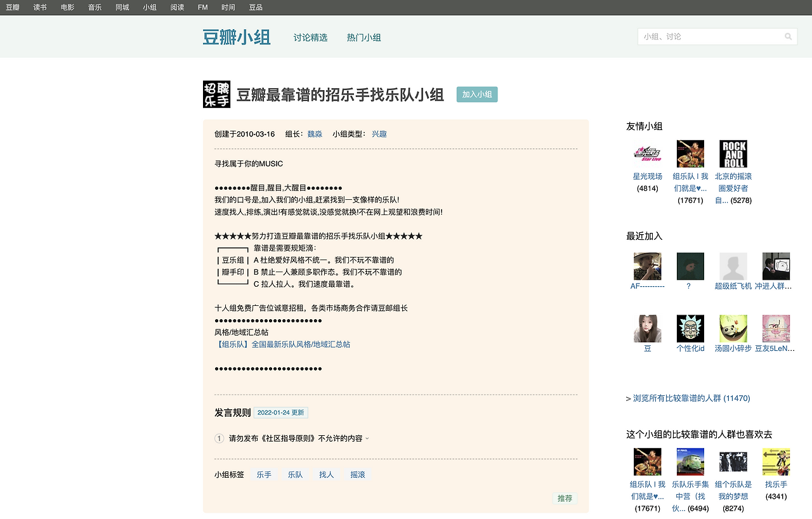This screenshot has width=812, height=519.
Task: Open the AF---------- member name link
Action: click(x=648, y=286)
